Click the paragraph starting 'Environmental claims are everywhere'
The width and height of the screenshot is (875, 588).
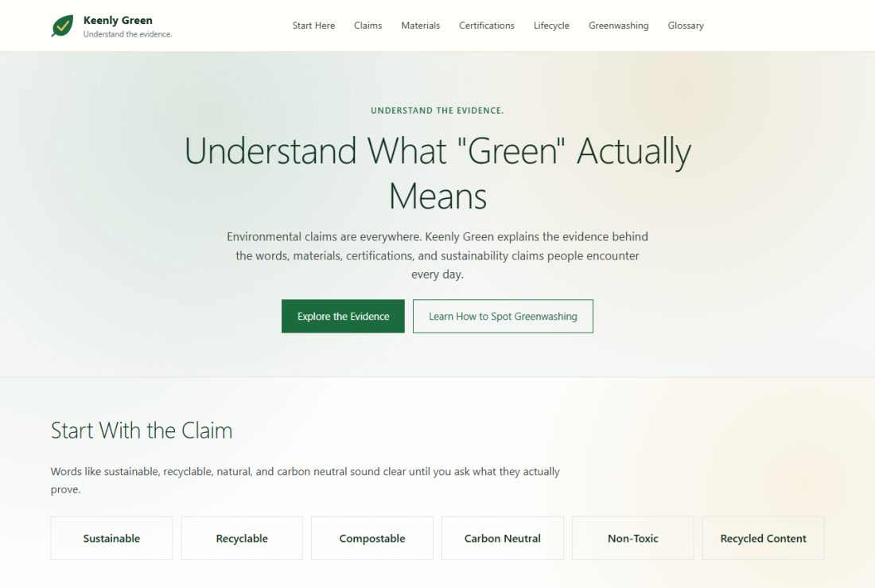click(437, 255)
